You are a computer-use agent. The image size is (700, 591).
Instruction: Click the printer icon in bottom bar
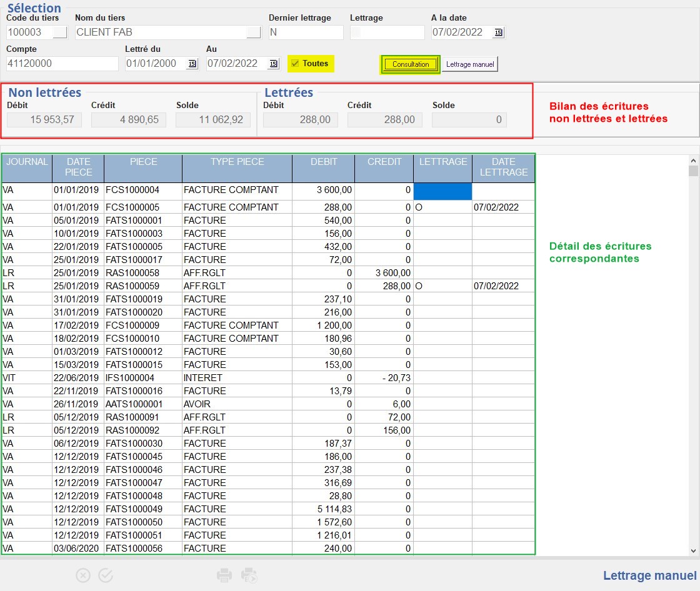[x=224, y=575]
